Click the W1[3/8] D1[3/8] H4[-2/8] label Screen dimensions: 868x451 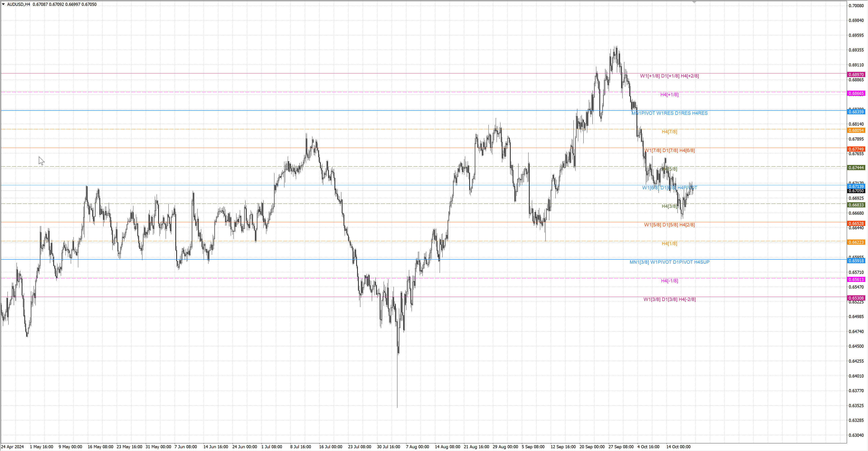669,299
